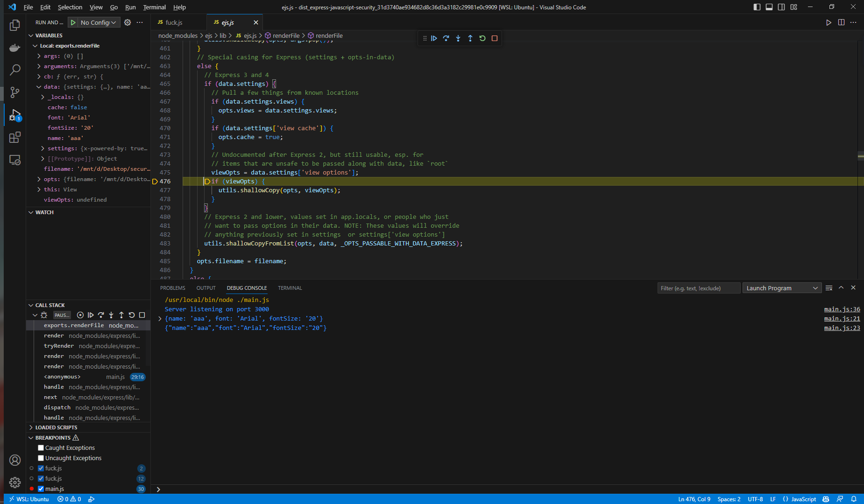Close the bottom panel

853,288
